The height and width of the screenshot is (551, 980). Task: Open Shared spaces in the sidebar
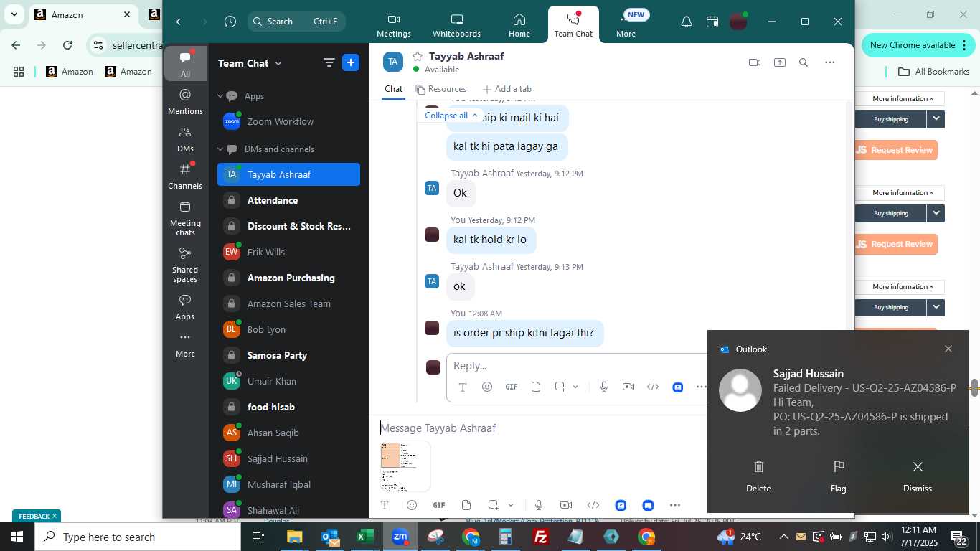click(185, 265)
